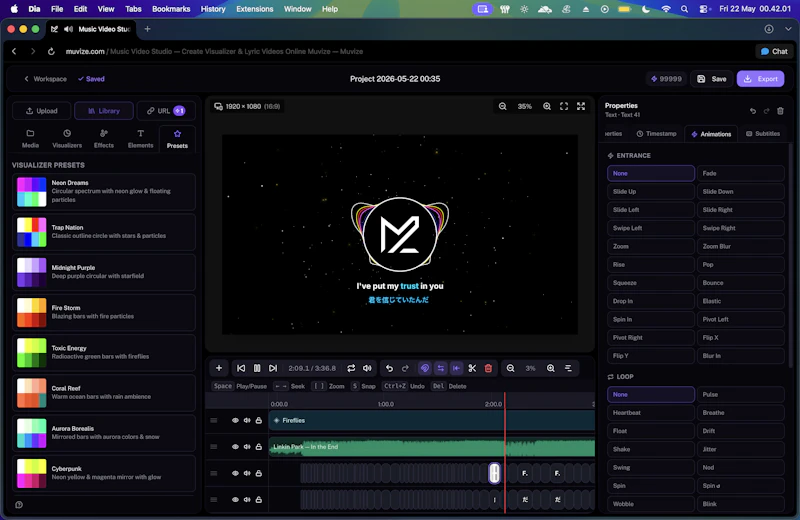Image resolution: width=800 pixels, height=520 pixels.
Task: Select Heartbeat loop animation
Action: tap(651, 413)
